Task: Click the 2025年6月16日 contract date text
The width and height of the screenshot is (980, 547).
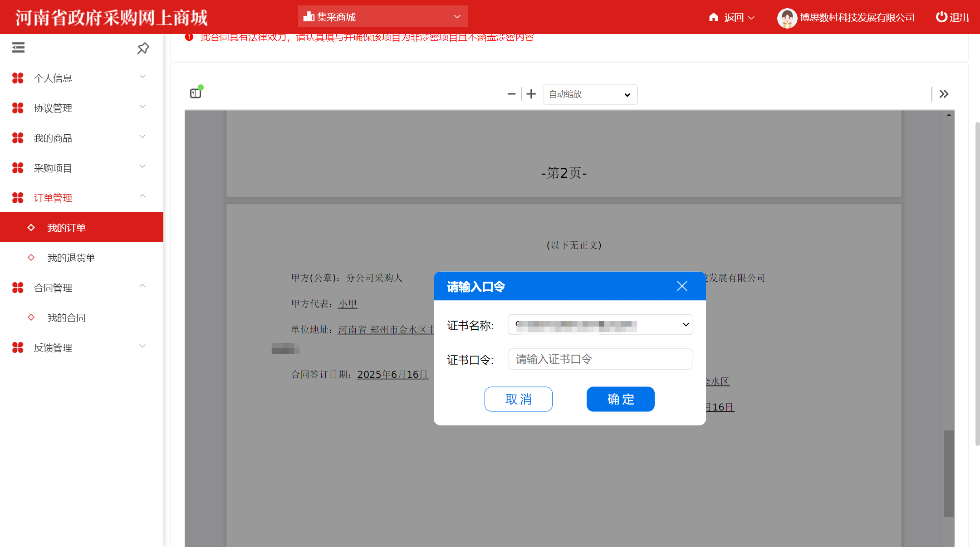Action: pyautogui.click(x=393, y=375)
